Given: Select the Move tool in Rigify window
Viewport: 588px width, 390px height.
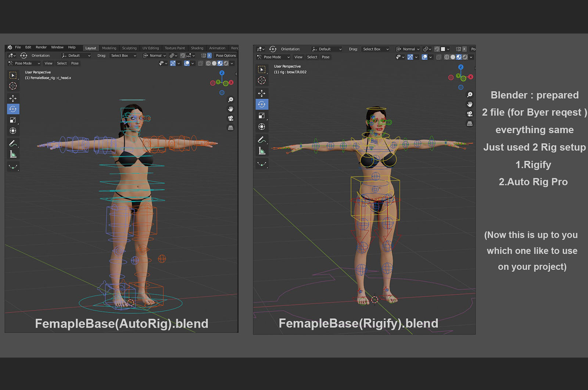Looking at the screenshot, I should (x=262, y=93).
